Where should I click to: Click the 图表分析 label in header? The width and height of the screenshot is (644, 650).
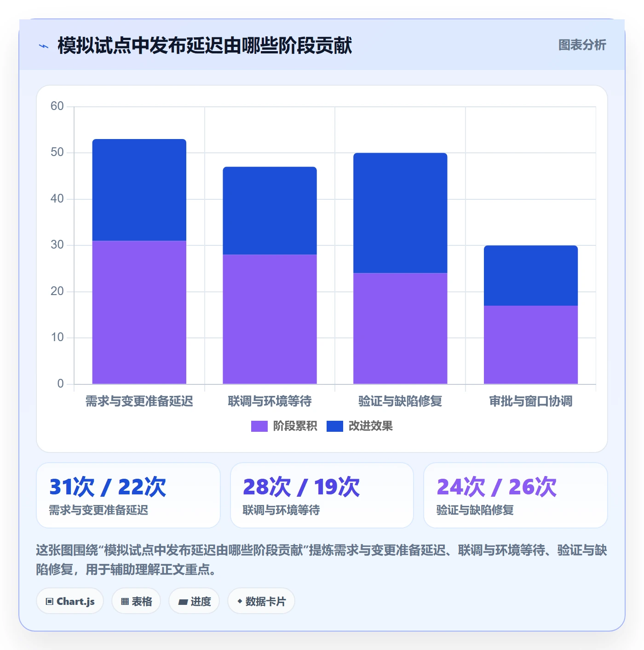point(582,45)
